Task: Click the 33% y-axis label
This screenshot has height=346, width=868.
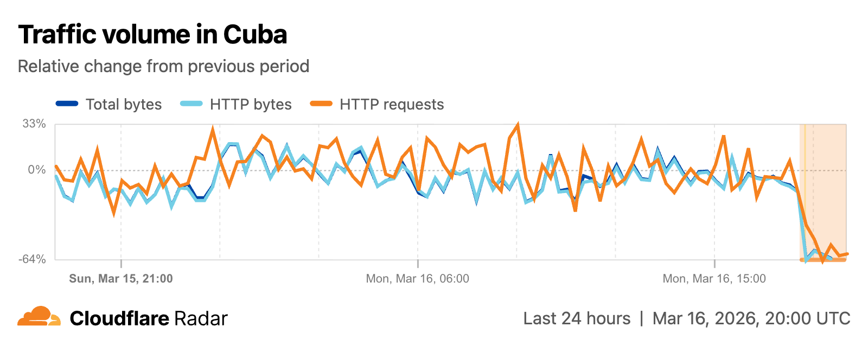Action: [x=34, y=124]
